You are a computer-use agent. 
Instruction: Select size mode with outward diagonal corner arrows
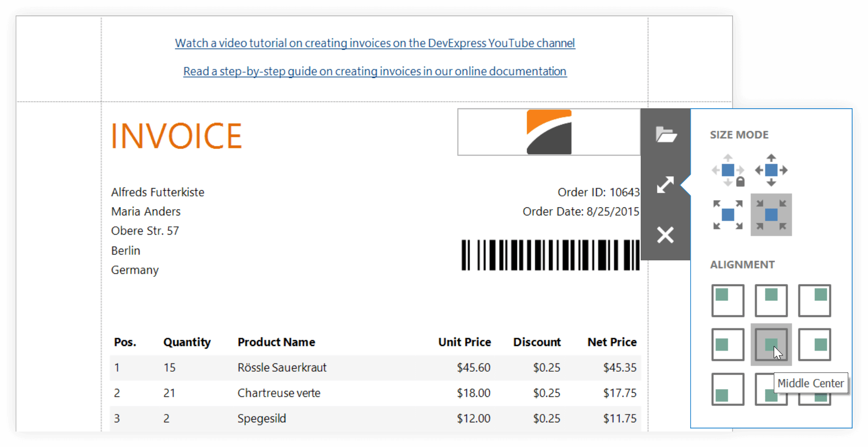[728, 214]
